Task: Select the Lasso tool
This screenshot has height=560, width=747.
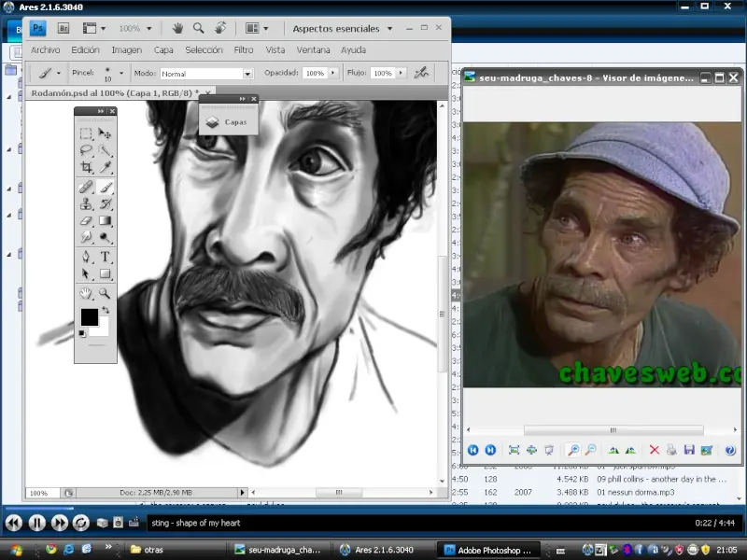Action: [x=86, y=150]
